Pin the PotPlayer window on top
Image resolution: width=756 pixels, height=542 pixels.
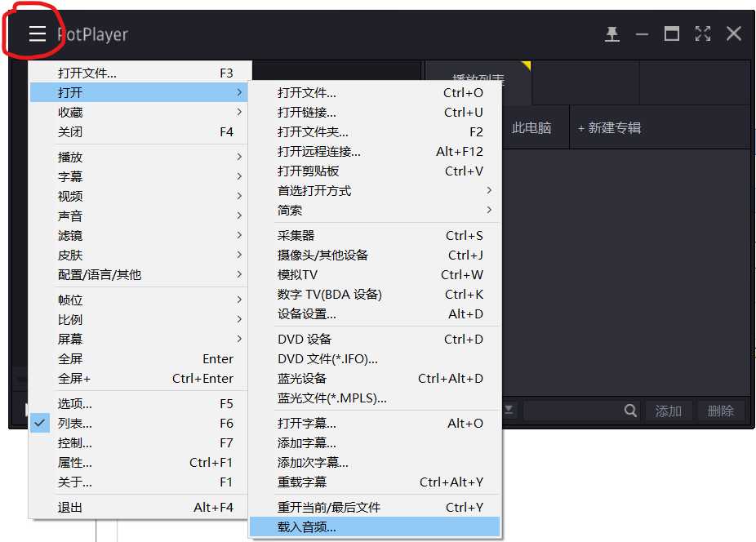tap(611, 33)
